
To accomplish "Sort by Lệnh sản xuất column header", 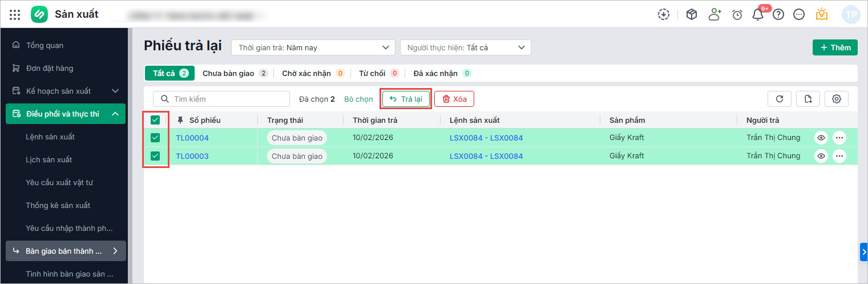I will [475, 120].
